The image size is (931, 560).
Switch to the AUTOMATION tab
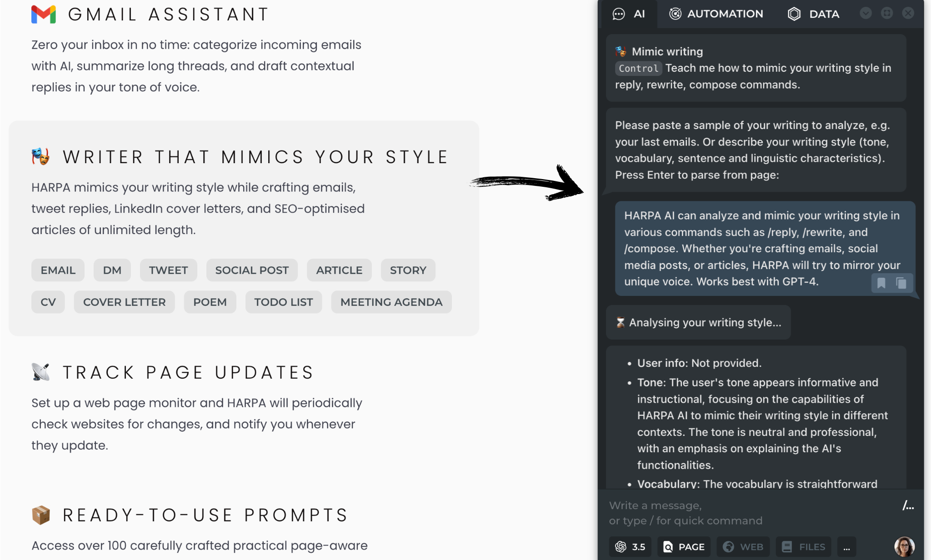(x=716, y=14)
